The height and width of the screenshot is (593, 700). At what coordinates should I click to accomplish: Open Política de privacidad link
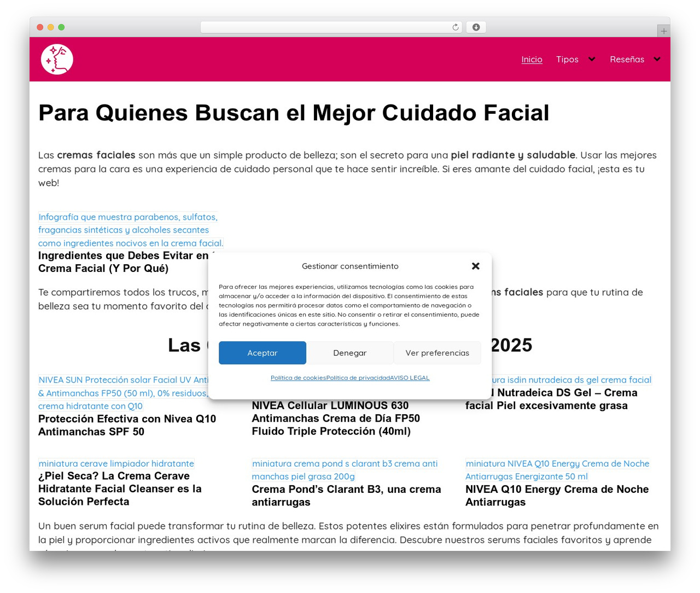click(x=358, y=378)
